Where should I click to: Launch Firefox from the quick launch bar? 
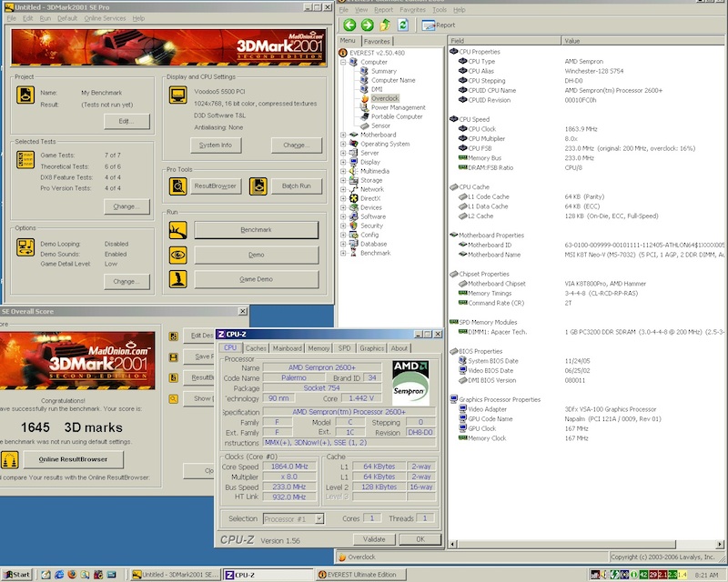point(72,575)
